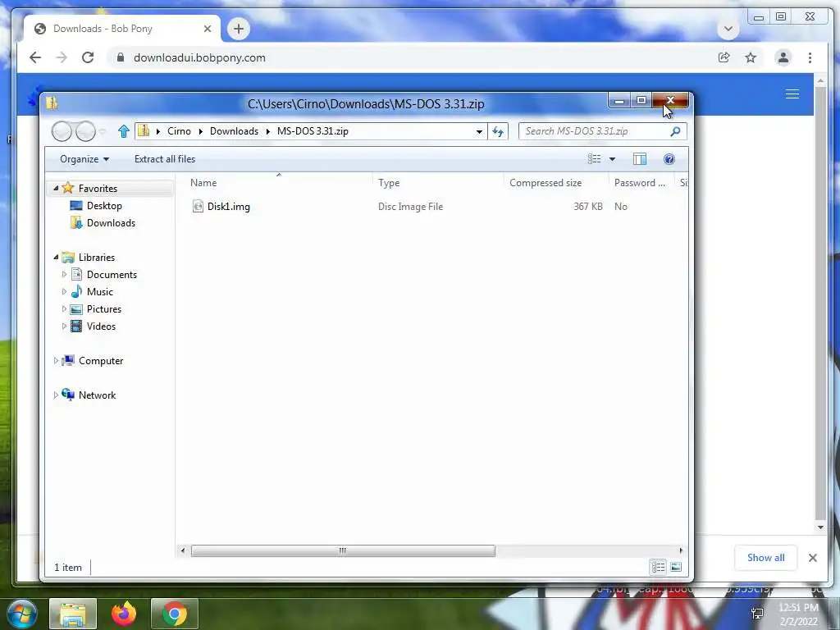
Task: Sort by Compressed size column header
Action: [x=556, y=183]
